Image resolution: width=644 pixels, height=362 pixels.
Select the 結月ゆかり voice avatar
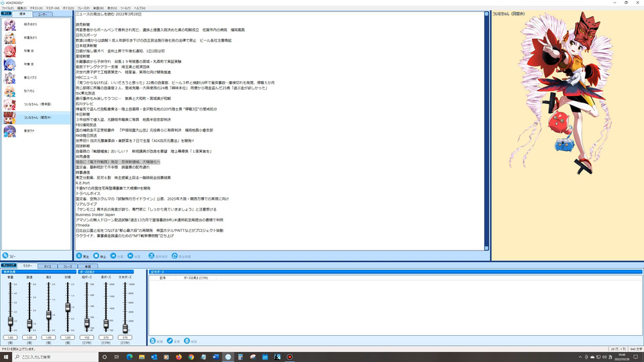click(x=9, y=25)
